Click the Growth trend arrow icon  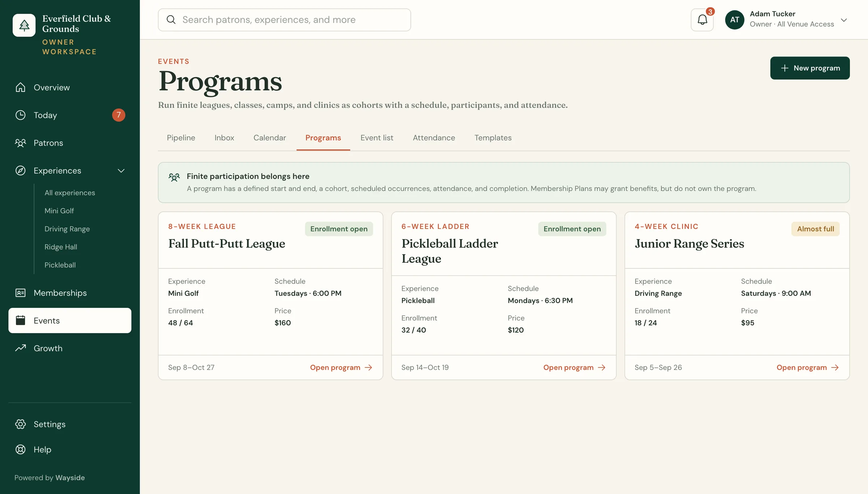point(21,348)
